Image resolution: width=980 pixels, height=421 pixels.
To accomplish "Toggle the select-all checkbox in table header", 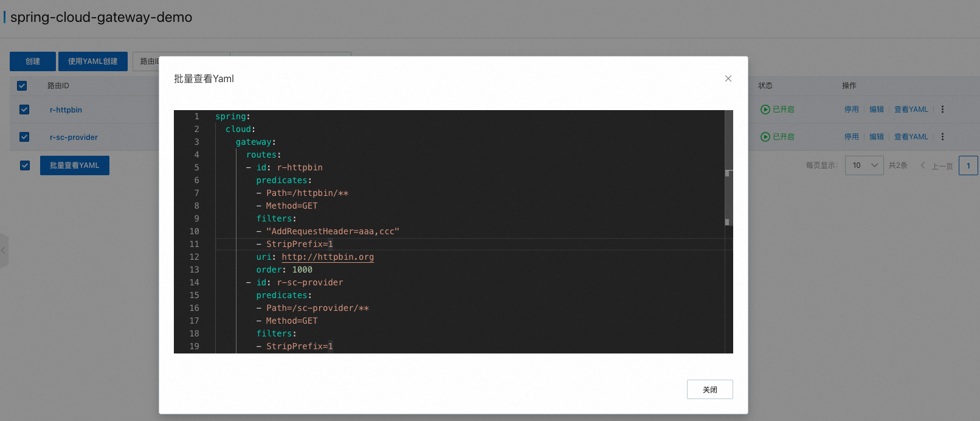I will [x=22, y=86].
